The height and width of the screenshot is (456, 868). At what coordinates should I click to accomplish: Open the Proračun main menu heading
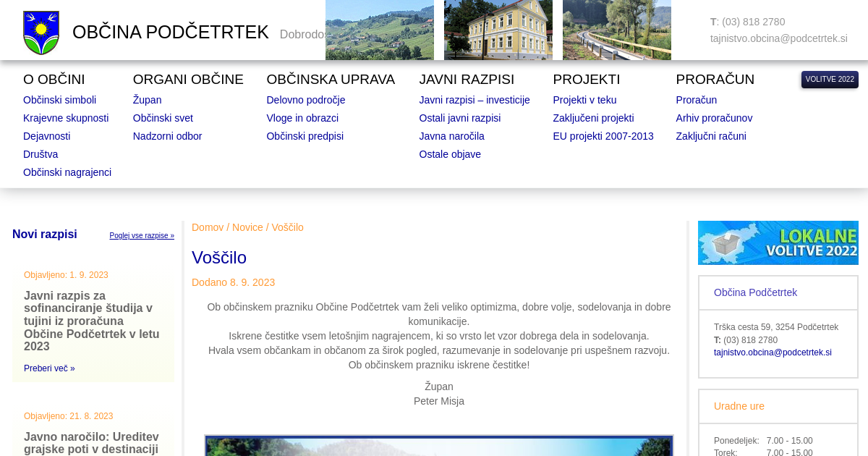(x=715, y=80)
